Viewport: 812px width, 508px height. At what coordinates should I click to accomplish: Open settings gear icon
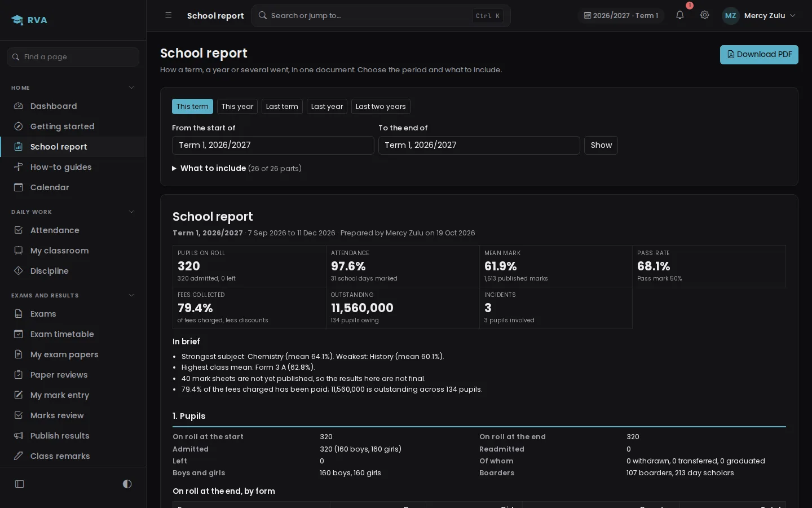pyautogui.click(x=705, y=15)
